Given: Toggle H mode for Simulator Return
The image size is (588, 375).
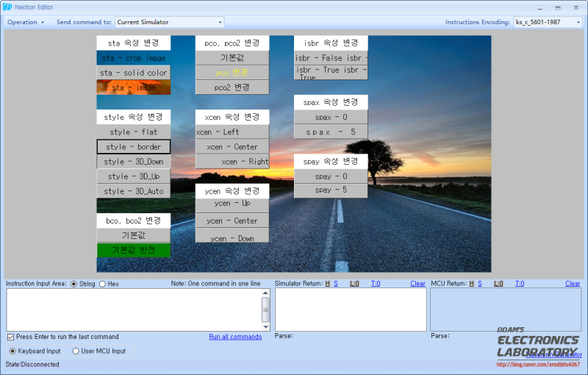Looking at the screenshot, I should tap(327, 284).
